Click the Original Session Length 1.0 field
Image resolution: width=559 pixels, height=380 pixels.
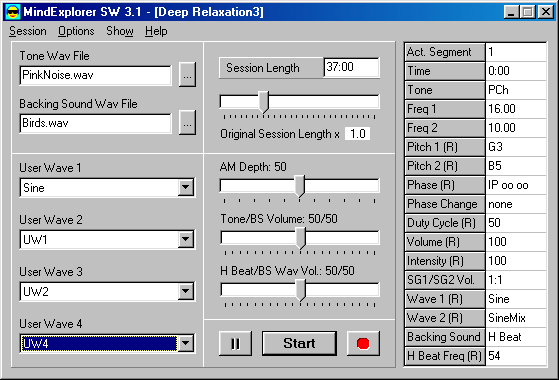[x=358, y=134]
